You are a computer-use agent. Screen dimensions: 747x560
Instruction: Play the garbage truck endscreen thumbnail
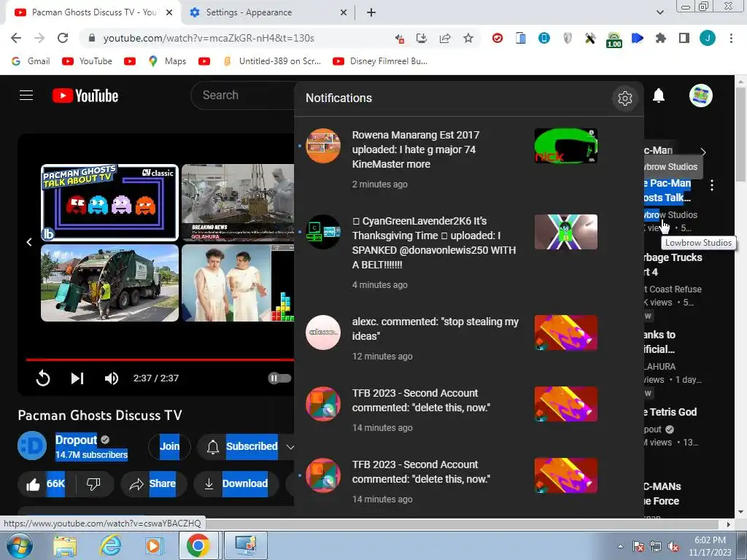coord(109,283)
